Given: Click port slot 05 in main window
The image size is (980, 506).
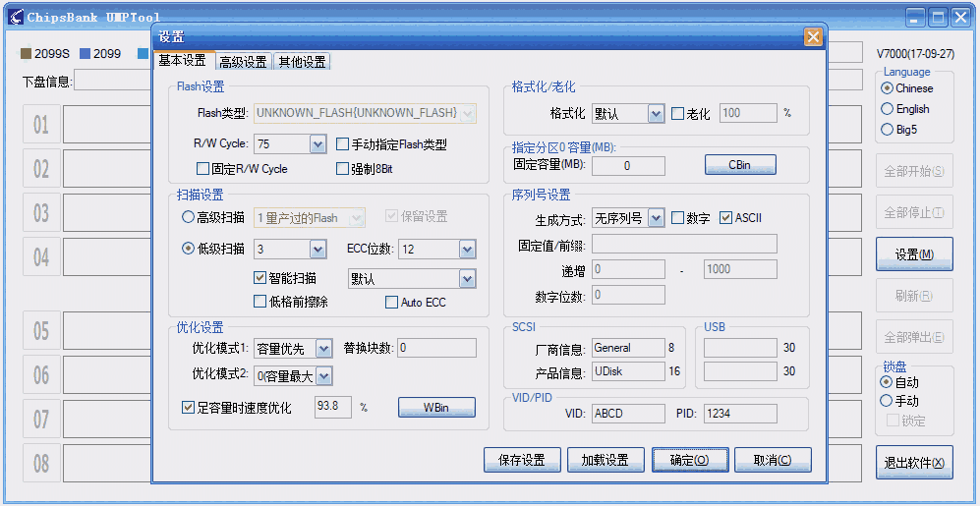Looking at the screenshot, I should pyautogui.click(x=41, y=330).
